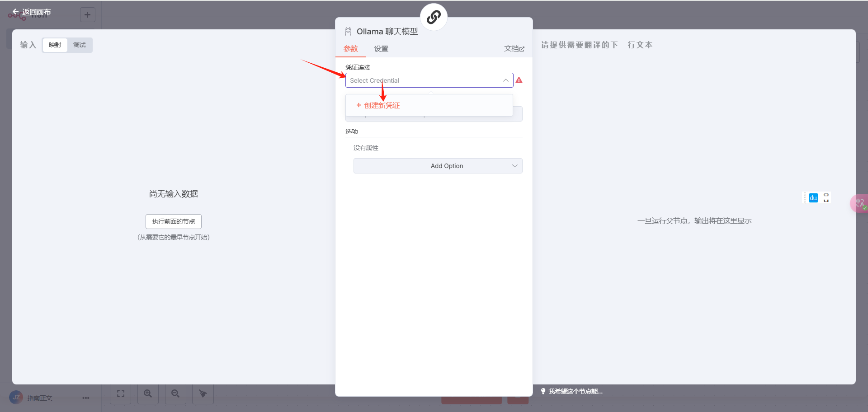Click the 输入 panel heading
The height and width of the screenshot is (412, 868).
tap(28, 45)
